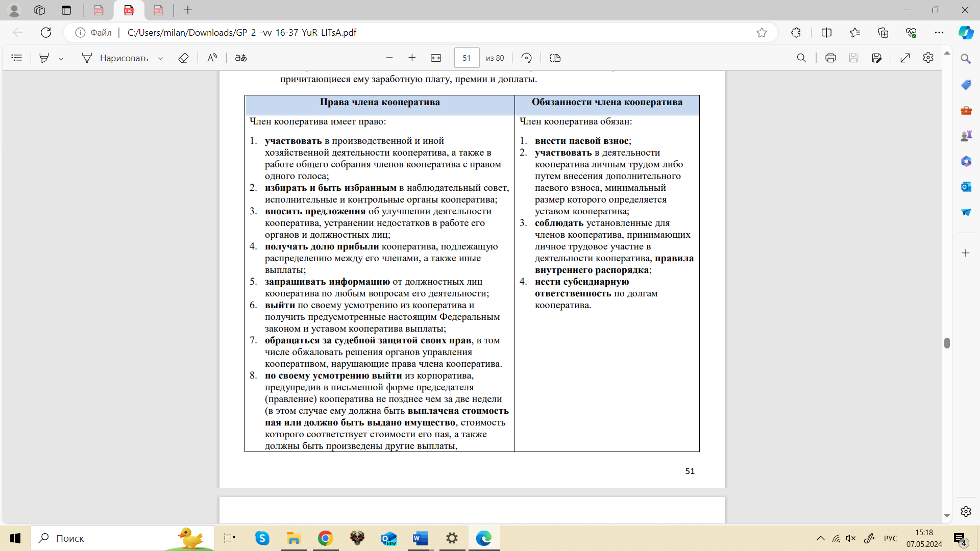Switch to the third PDF tab
Image resolution: width=980 pixels, height=551 pixels.
click(x=158, y=10)
